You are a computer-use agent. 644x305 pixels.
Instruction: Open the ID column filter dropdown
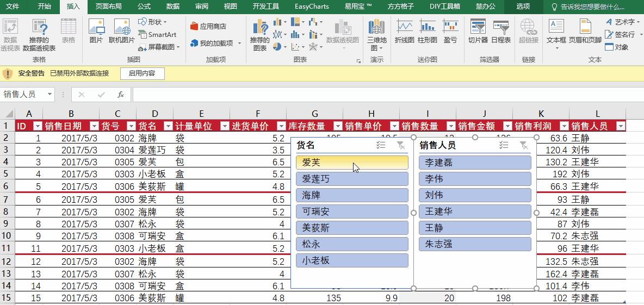(x=38, y=127)
